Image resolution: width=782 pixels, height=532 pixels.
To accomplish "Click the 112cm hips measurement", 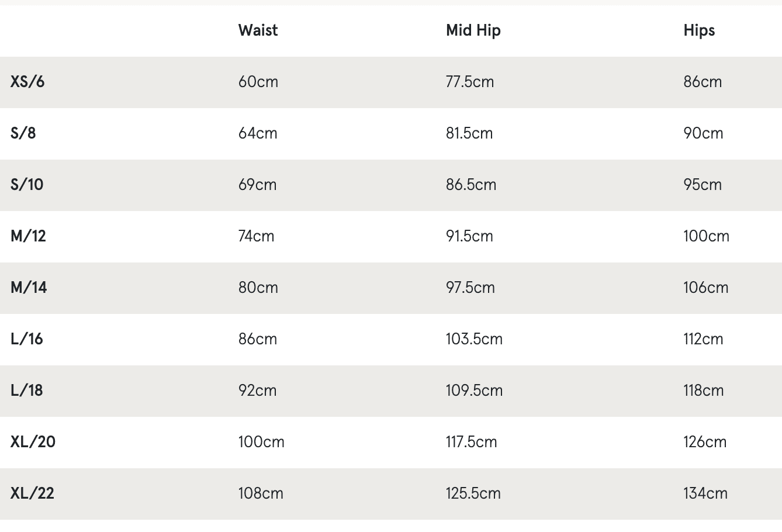I will [x=703, y=339].
